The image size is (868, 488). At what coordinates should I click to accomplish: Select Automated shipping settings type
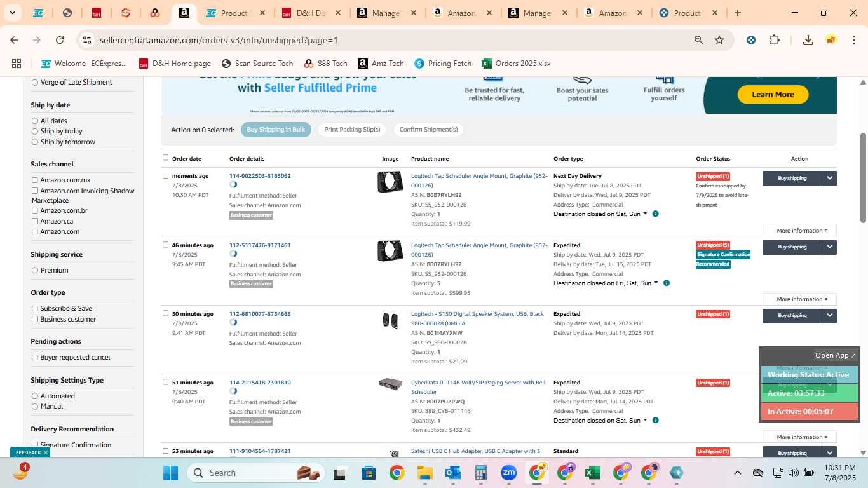pyautogui.click(x=35, y=396)
